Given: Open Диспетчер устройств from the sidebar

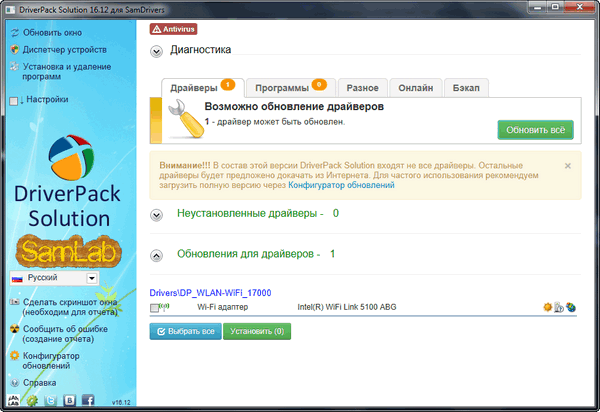Looking at the screenshot, I should (x=65, y=50).
